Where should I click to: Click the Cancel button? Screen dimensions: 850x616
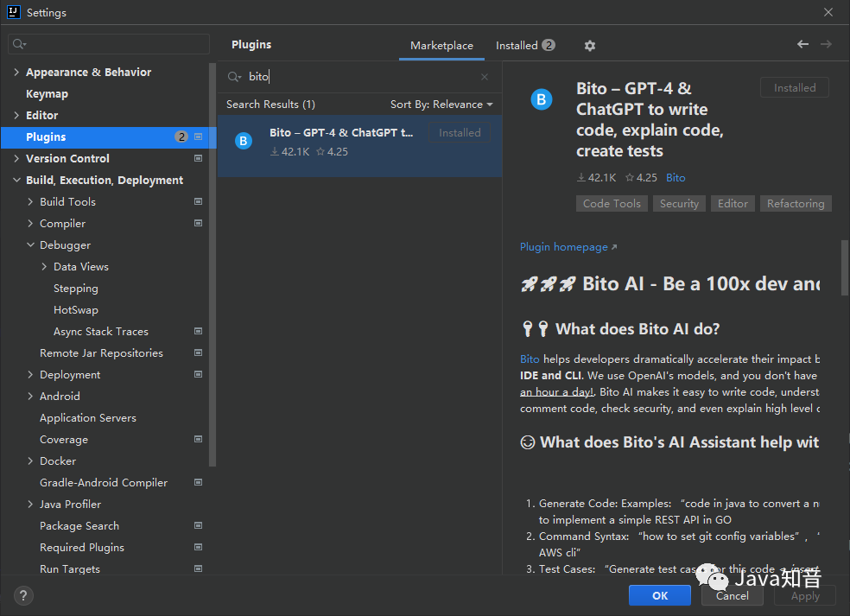click(732, 595)
